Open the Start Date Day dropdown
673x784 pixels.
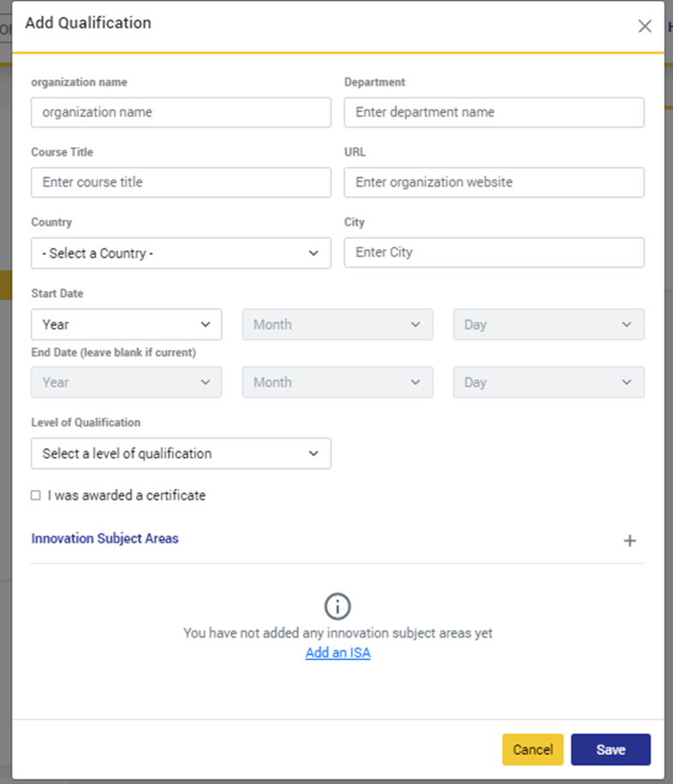(548, 324)
